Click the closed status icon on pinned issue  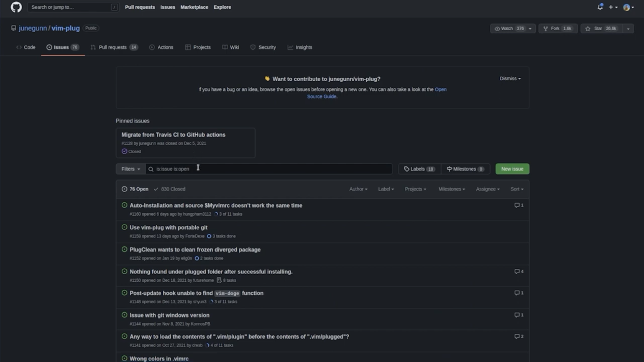[124, 151]
